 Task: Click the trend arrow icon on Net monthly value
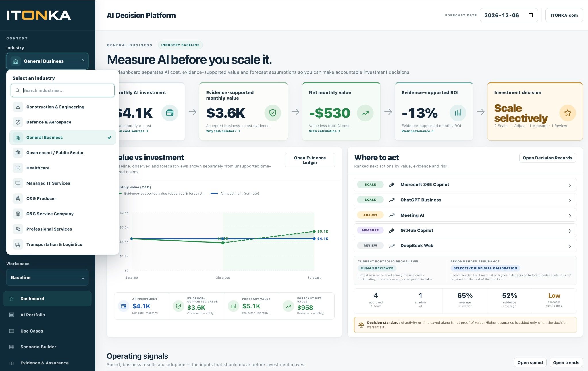pyautogui.click(x=365, y=113)
